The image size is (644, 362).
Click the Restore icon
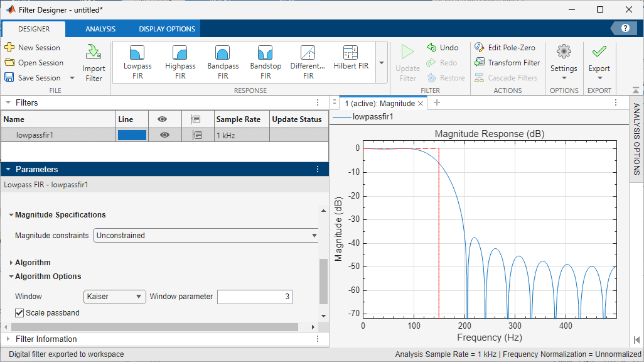tap(431, 77)
